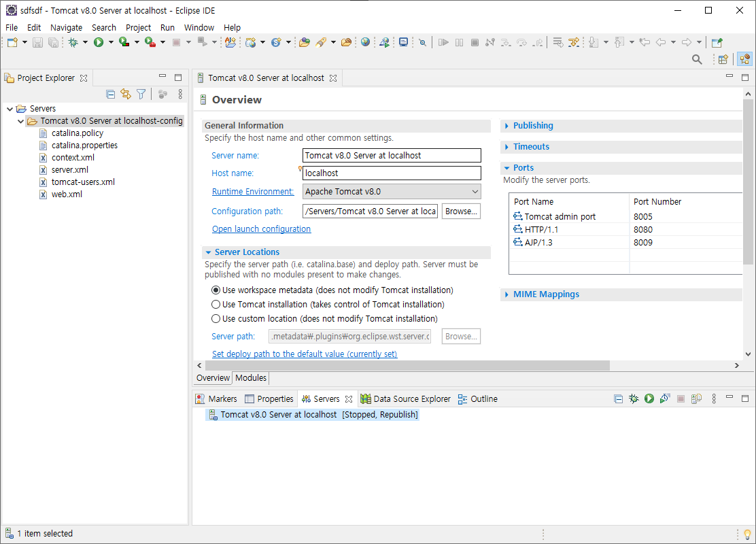The height and width of the screenshot is (544, 756).
Task: Click the Coverage run icon in main toolbar
Action: (x=124, y=42)
